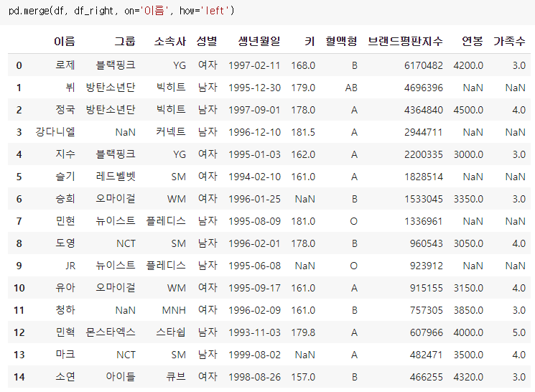Click birthdate 1995-12-30
This screenshot has width=535, height=392.
(254, 88)
